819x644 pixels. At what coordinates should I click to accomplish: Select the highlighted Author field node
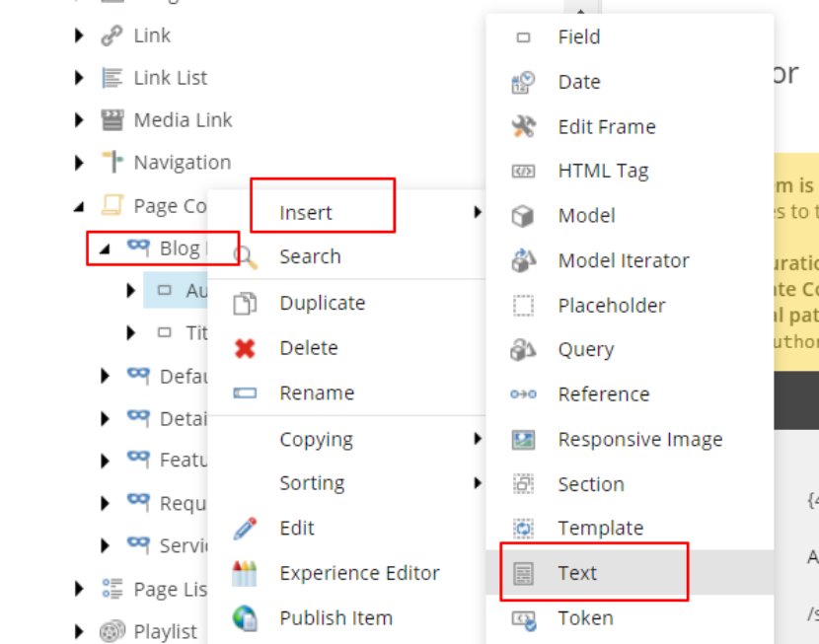[176, 290]
